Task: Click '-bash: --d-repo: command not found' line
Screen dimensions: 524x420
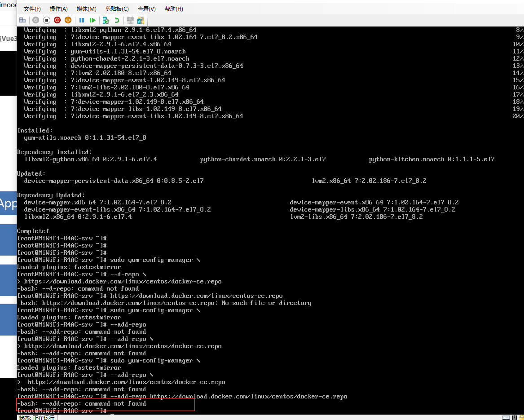Action: [78, 288]
